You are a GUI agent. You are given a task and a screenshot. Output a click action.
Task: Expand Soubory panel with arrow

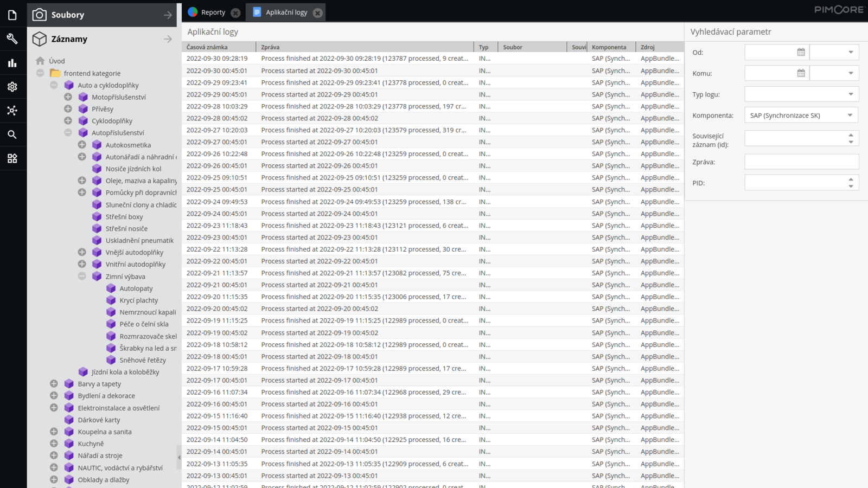point(168,15)
